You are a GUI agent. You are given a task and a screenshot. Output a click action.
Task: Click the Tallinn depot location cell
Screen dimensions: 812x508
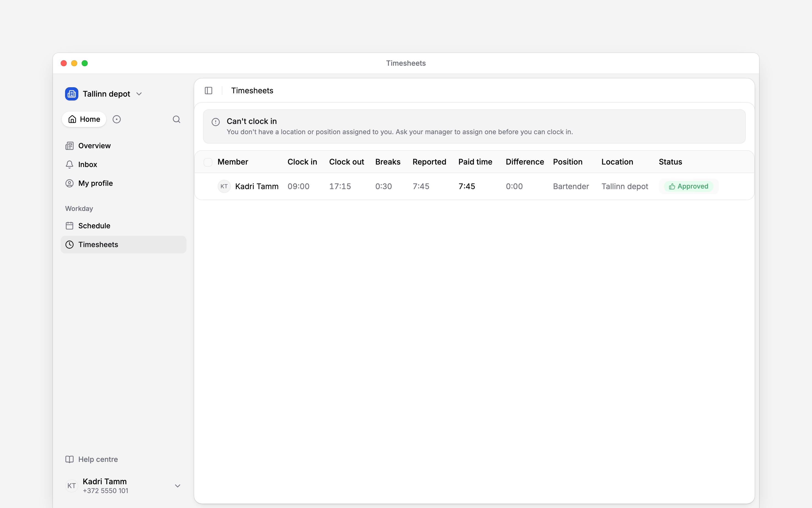coord(625,186)
